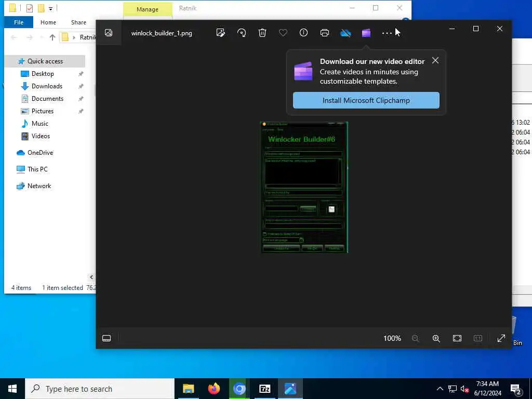Image resolution: width=532 pixels, height=399 pixels.
Task: Click the Ratnik breadcrumb in address bar
Action: [87, 37]
